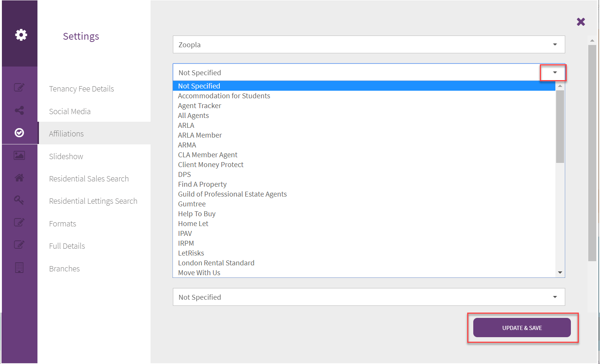Screen dimensions: 600x364
Task: Select Accommodation for Students option
Action: [364, 96]
